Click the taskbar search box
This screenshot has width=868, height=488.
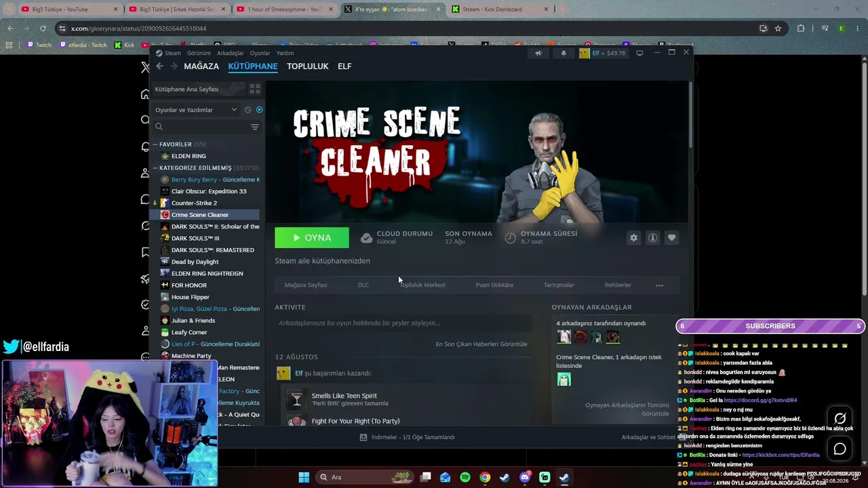tap(366, 477)
